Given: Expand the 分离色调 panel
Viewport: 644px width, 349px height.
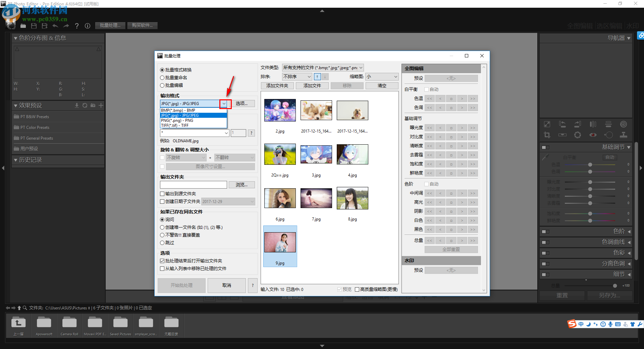Looking at the screenshot, I should [629, 264].
